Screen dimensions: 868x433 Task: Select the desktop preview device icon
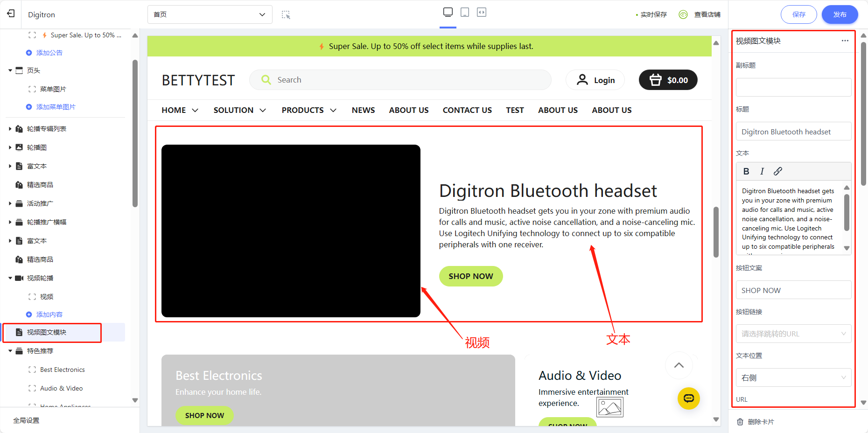point(448,12)
